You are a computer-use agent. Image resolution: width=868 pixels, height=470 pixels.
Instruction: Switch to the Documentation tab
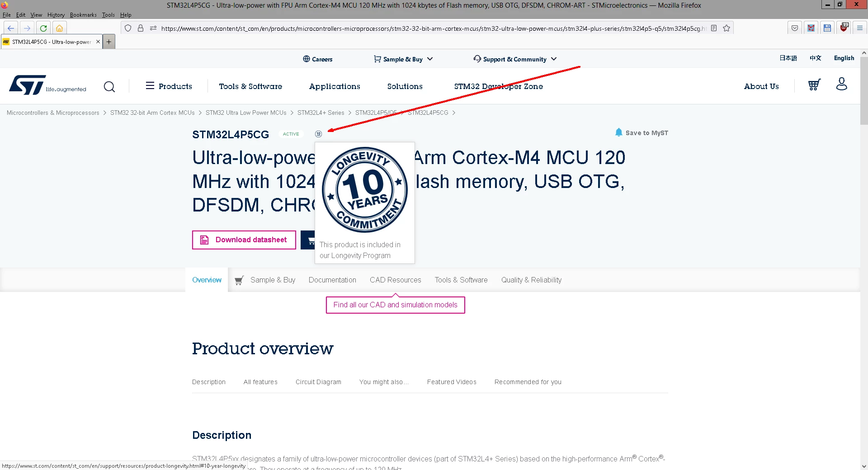pos(332,280)
